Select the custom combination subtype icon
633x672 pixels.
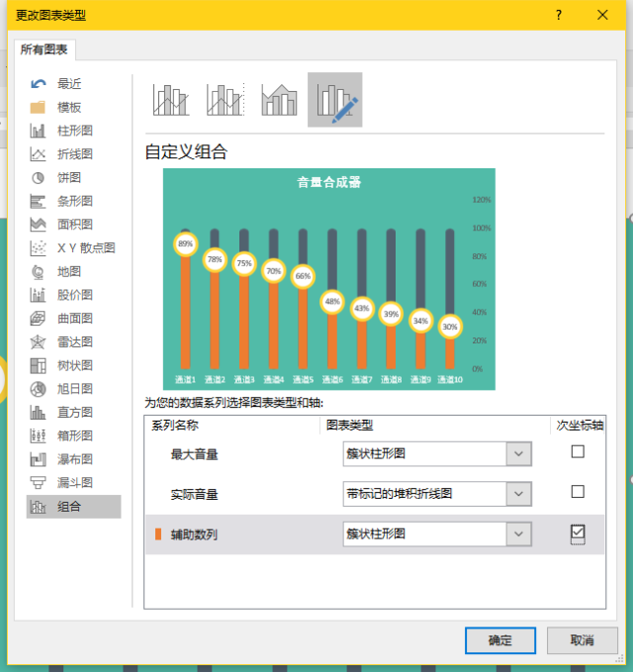(x=335, y=100)
